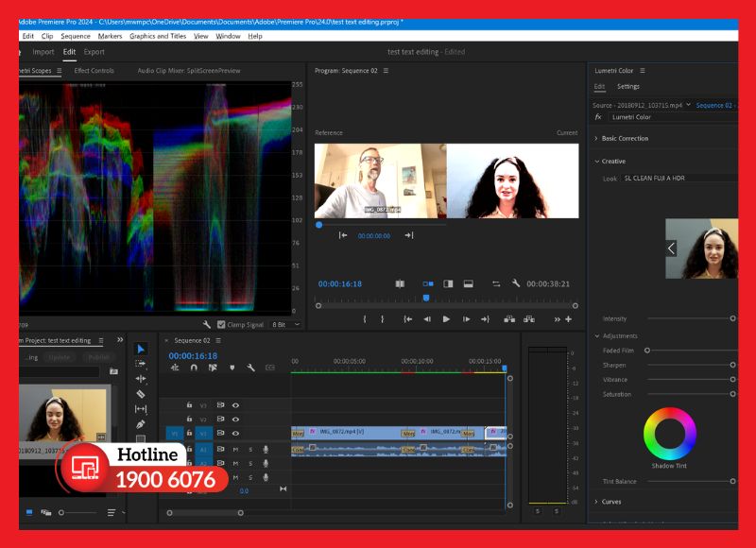Open Lumetri Color panel menu
756x548 pixels.
pyautogui.click(x=643, y=70)
